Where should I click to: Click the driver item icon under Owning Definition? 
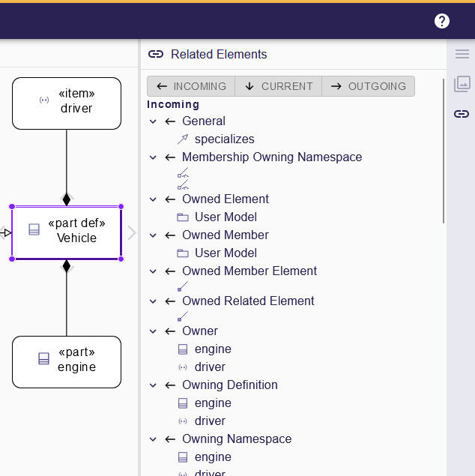coord(183,421)
